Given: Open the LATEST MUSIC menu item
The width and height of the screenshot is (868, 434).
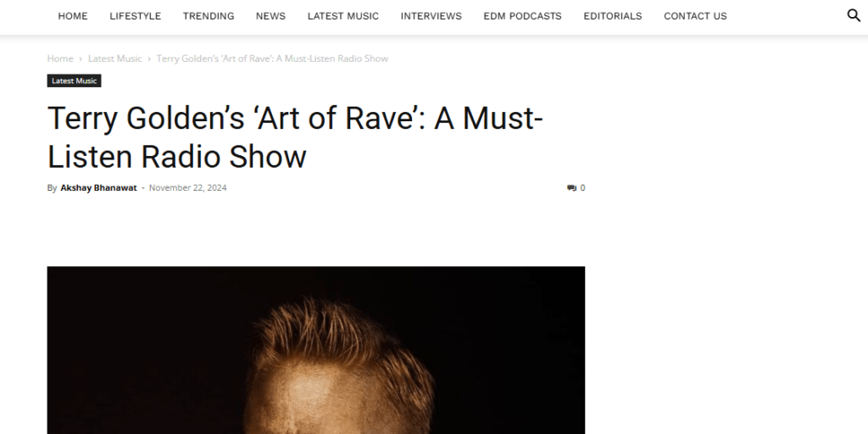Looking at the screenshot, I should tap(343, 16).
